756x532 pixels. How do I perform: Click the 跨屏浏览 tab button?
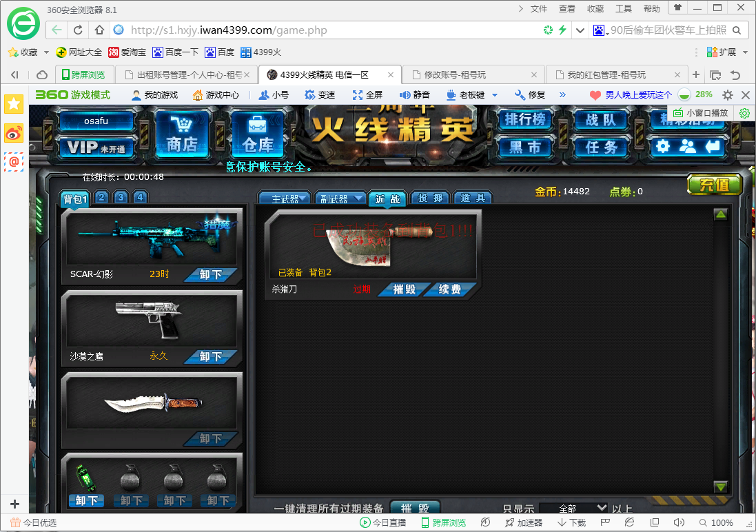(84, 74)
